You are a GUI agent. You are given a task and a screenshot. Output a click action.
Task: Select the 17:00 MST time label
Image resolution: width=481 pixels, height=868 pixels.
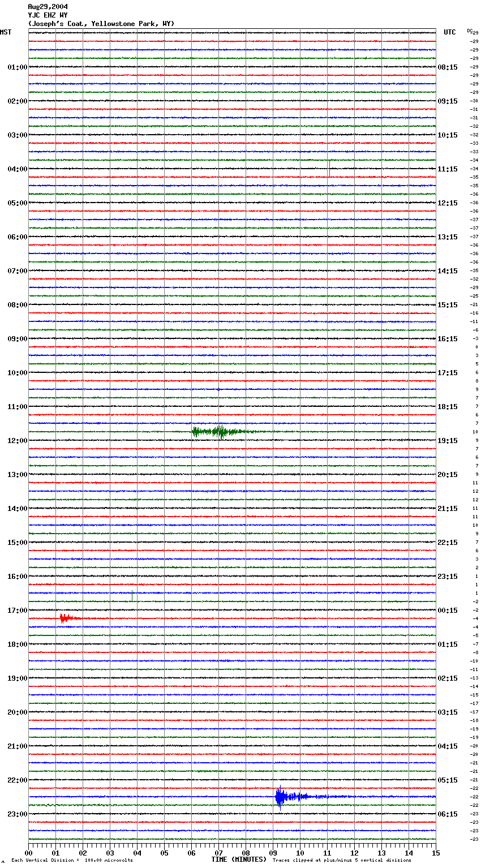(x=18, y=611)
